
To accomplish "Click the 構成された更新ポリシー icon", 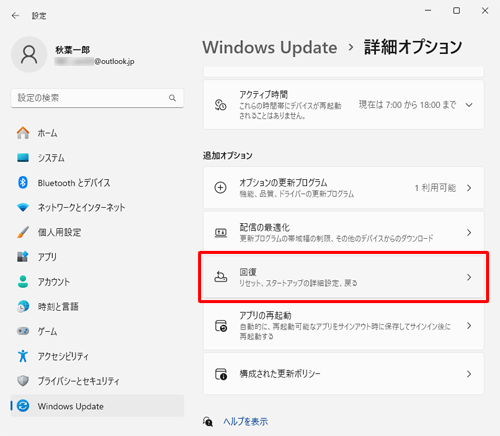I will point(221,374).
